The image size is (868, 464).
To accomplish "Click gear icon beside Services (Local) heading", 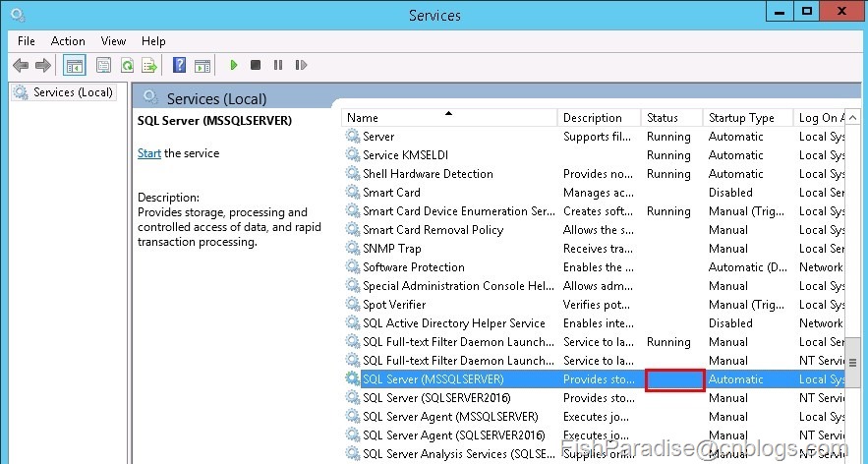I will 150,98.
